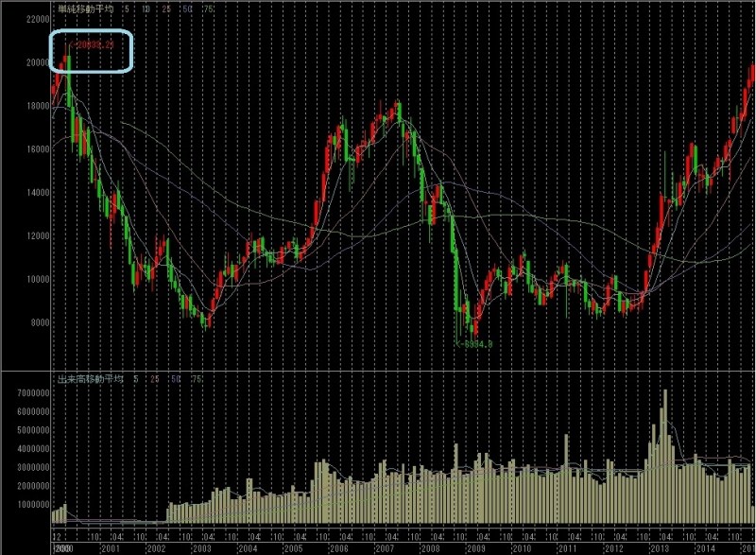Click the tallest volume bar in 2013

(x=664, y=454)
